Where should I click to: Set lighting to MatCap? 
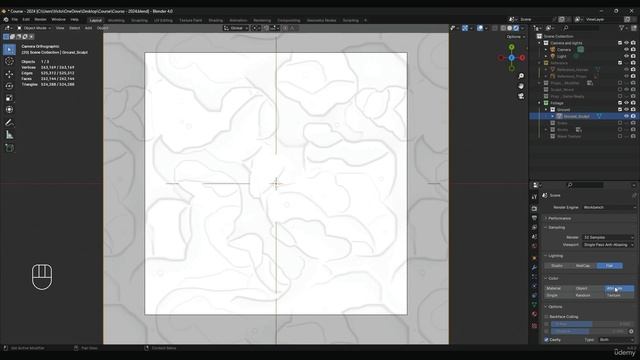tap(583, 266)
